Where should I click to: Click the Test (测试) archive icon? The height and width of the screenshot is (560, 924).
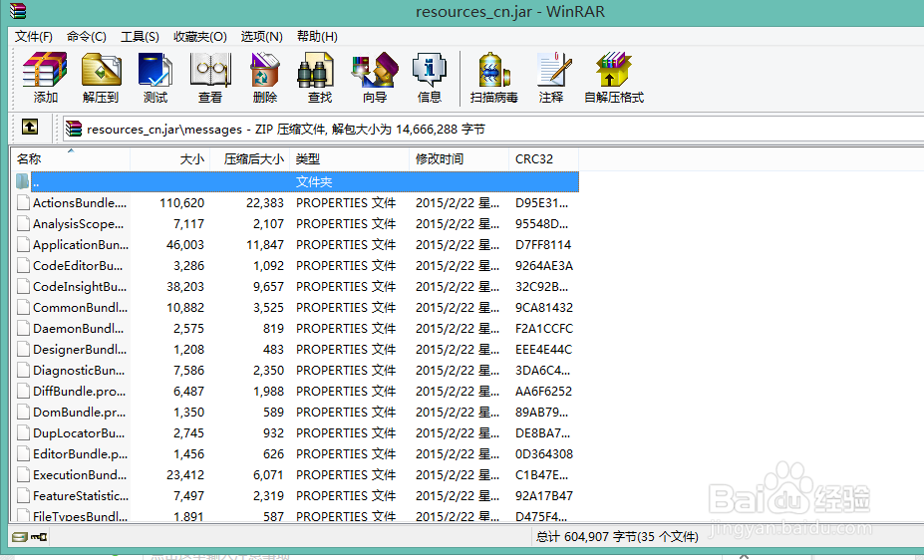154,77
